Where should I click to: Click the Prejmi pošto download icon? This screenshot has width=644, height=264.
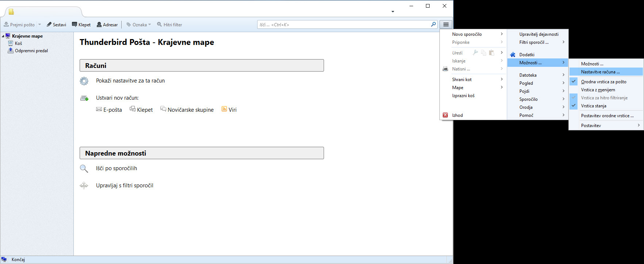6,24
